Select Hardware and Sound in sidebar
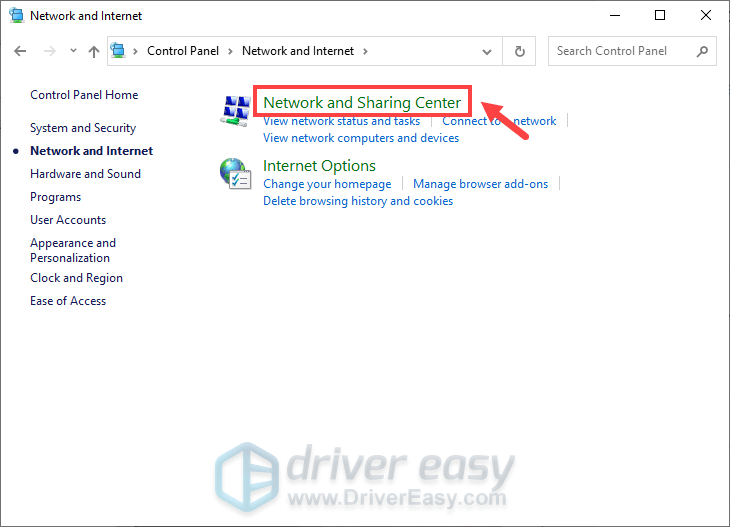This screenshot has height=527, width=730. coord(85,174)
